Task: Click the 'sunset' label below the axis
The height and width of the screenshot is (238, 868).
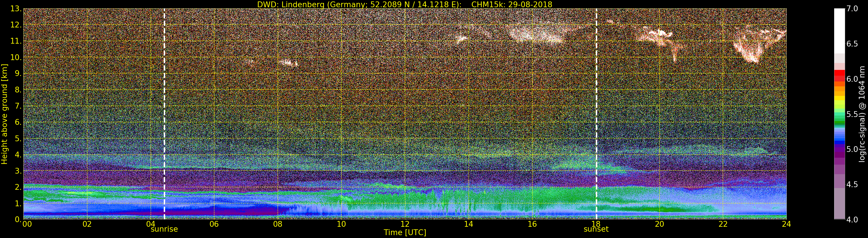Action: pos(596,229)
